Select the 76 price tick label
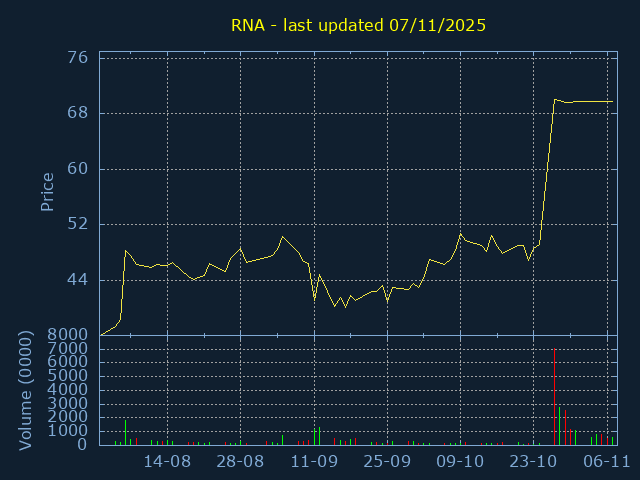The width and height of the screenshot is (640, 480). (x=78, y=57)
